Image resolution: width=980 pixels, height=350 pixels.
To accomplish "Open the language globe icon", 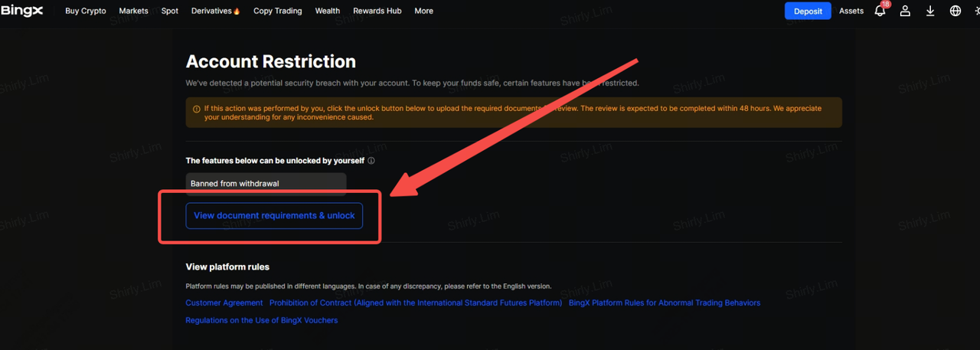I will point(955,11).
